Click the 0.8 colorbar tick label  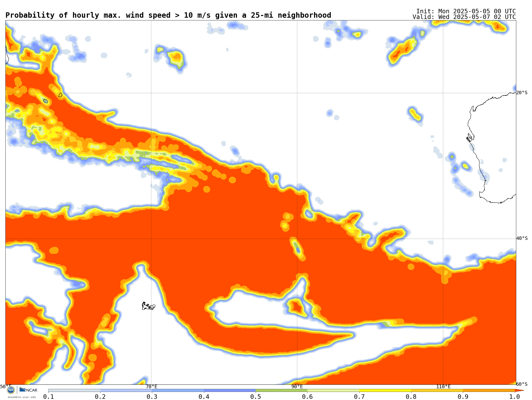tap(411, 397)
